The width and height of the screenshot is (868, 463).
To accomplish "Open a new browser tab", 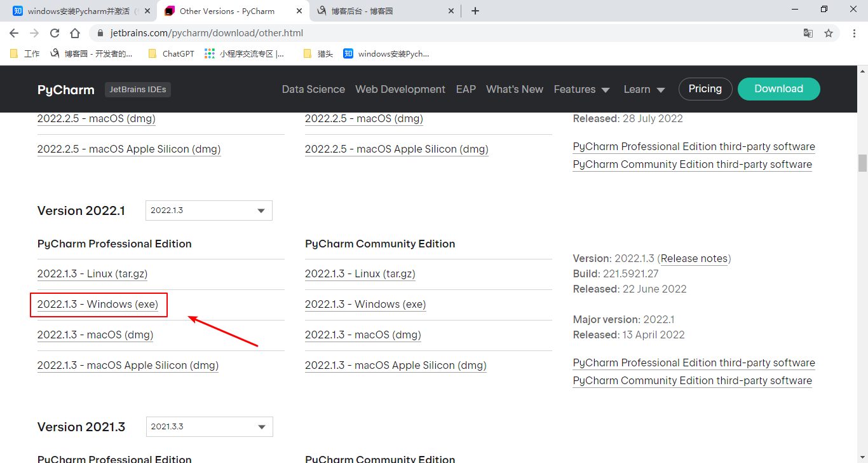I will click(x=475, y=11).
